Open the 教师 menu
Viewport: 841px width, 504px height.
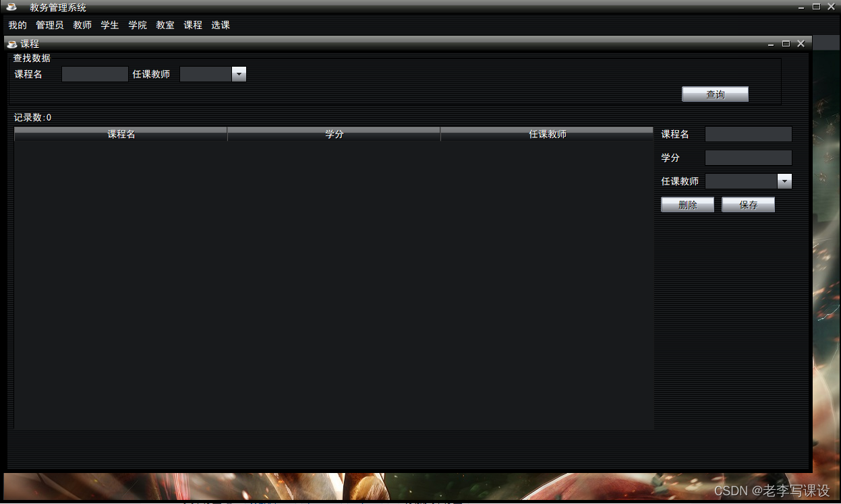tap(82, 25)
